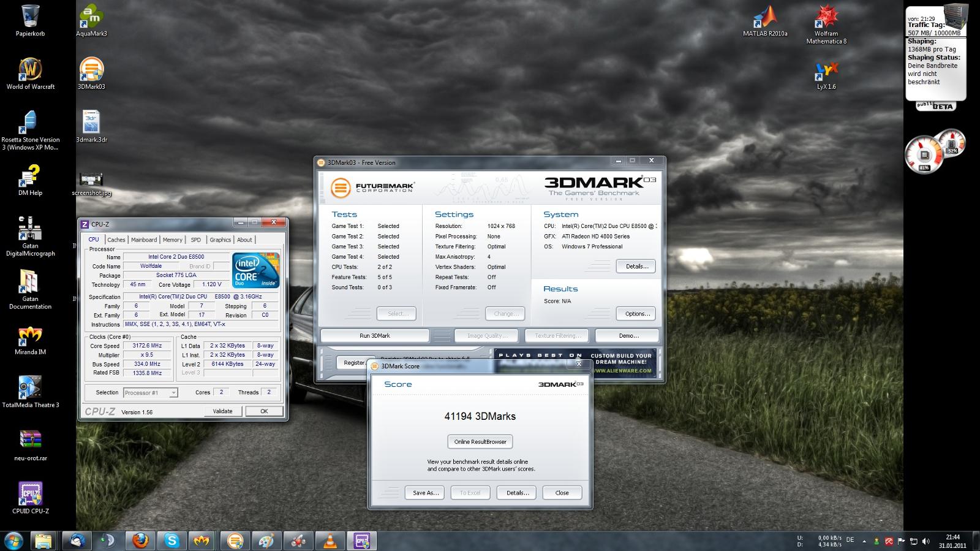The width and height of the screenshot is (980, 551).
Task: Open the Papierkorb recycle bin icon
Action: point(30,20)
